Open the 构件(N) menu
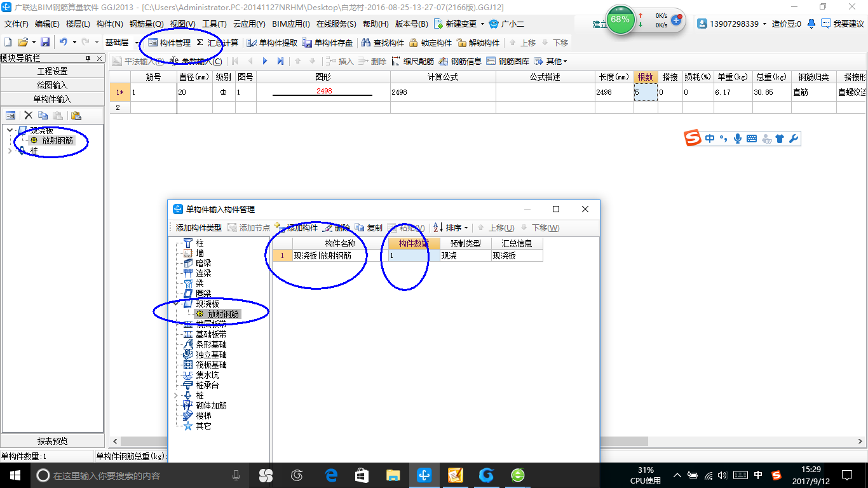 (110, 24)
